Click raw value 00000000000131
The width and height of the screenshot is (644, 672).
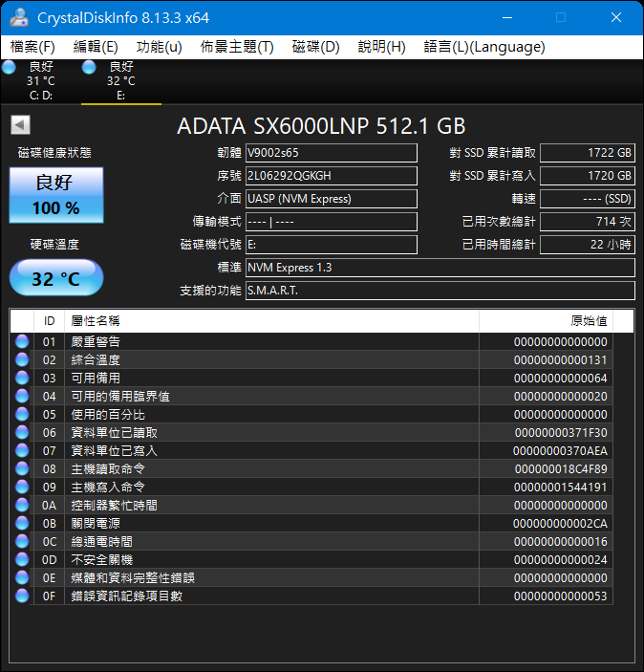pos(561,360)
